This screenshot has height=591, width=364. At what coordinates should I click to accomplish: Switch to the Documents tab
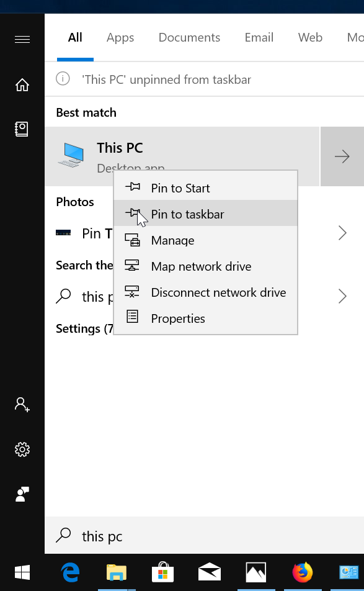click(189, 37)
